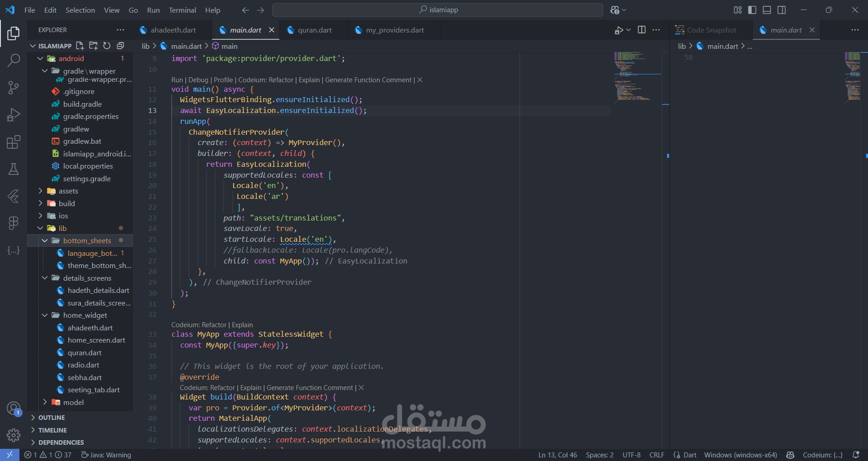Click Codeium Explain above MyApp class

coord(242,325)
